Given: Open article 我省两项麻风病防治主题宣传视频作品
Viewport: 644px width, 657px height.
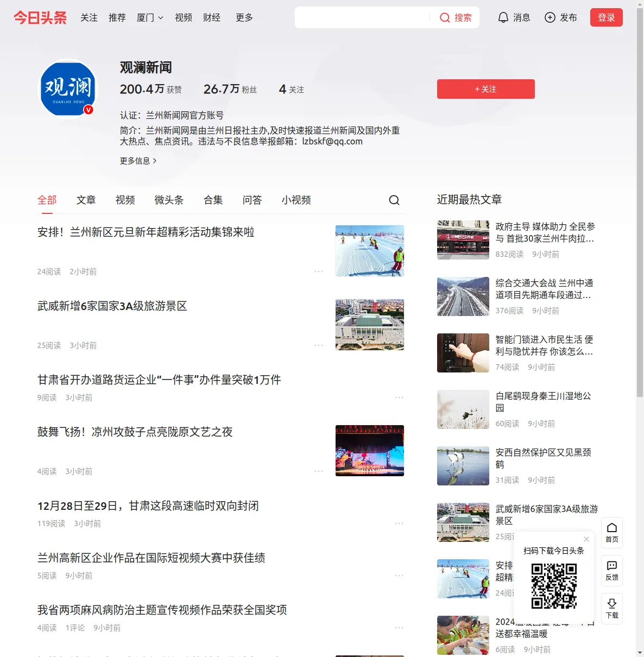Looking at the screenshot, I should click(x=162, y=610).
